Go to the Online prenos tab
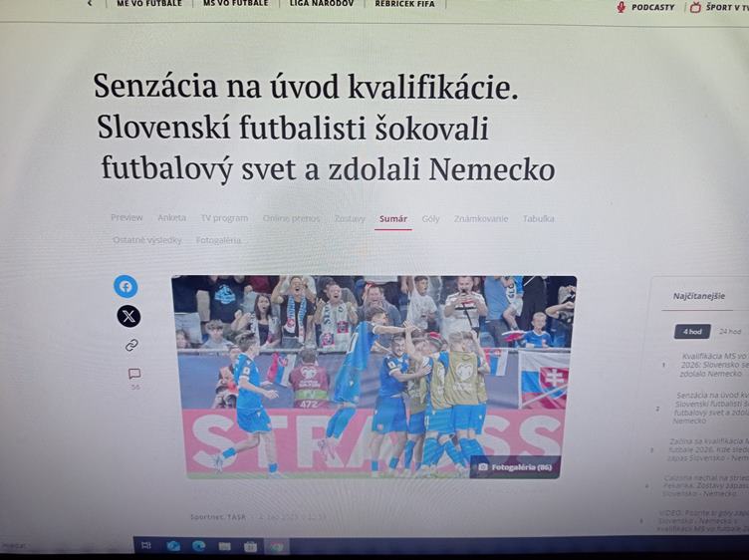The width and height of the screenshot is (749, 560). (x=291, y=218)
